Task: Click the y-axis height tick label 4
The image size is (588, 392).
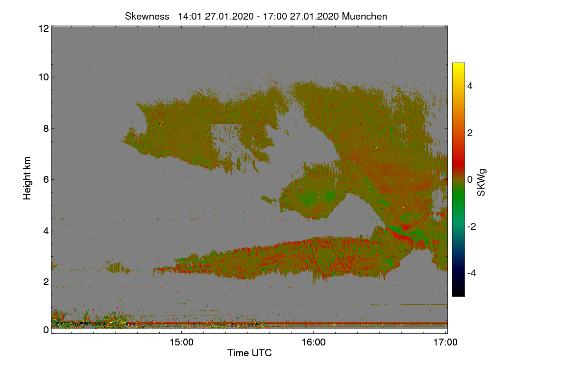Action: (46, 231)
